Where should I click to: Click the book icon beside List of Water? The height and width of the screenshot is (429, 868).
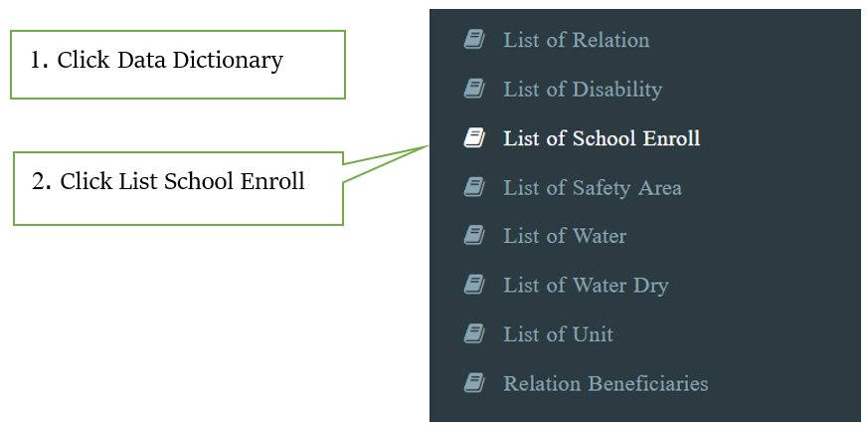[474, 236]
